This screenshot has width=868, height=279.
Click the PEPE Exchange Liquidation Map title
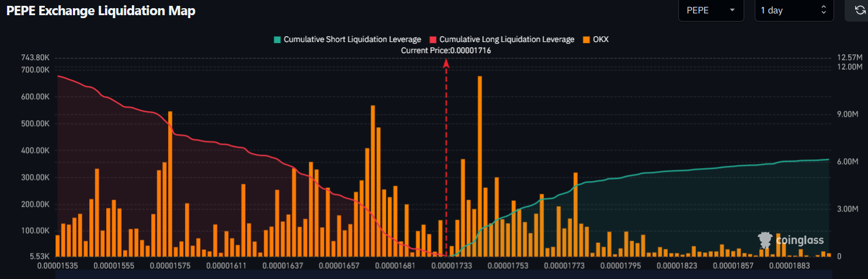100,11
